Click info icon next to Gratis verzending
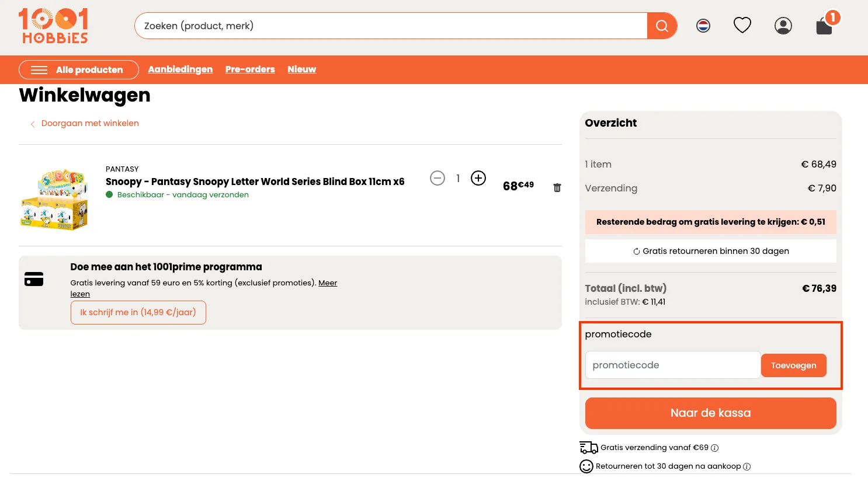 pyautogui.click(x=715, y=448)
